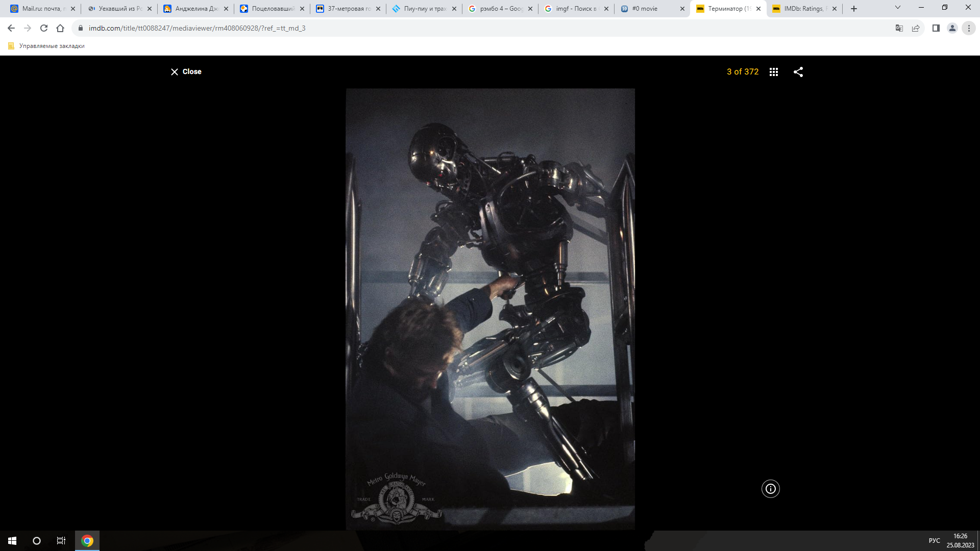This screenshot has height=551, width=980.
Task: Go back to the previous page
Action: point(11,28)
